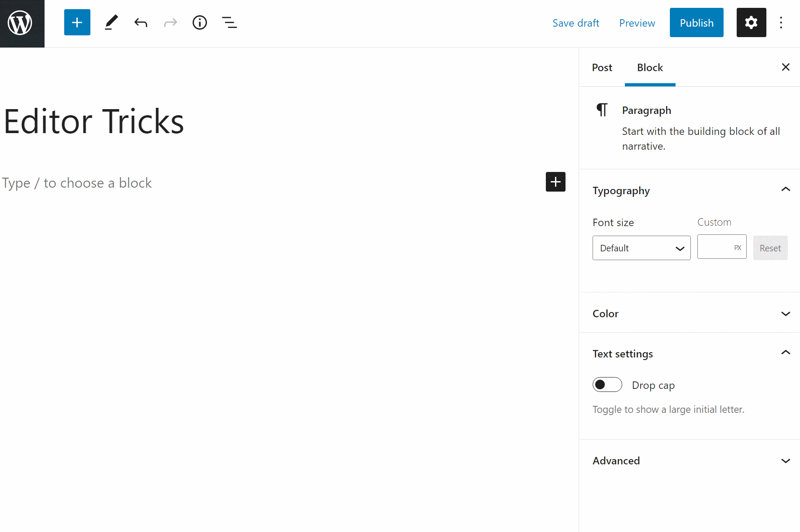Open the Settings gear panel
Screen dimensions: 800x532
pos(751,22)
